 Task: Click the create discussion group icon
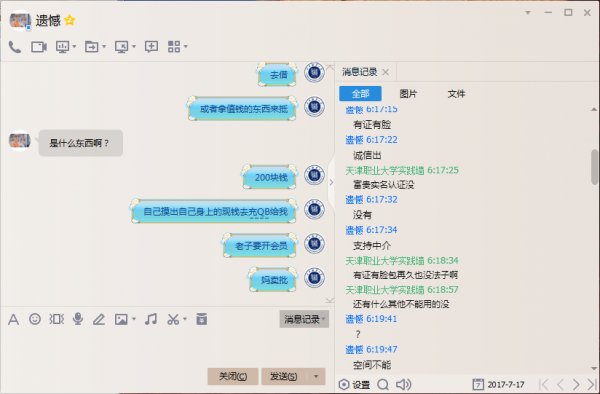coord(151,47)
